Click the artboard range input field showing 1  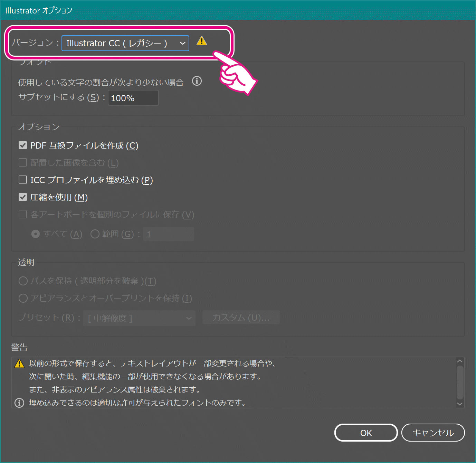coord(169,234)
